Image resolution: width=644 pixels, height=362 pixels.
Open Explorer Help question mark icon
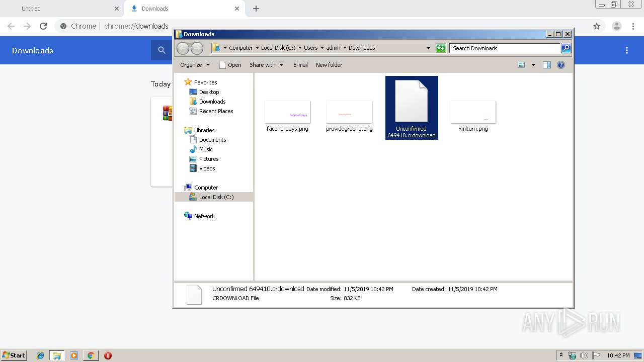(561, 65)
